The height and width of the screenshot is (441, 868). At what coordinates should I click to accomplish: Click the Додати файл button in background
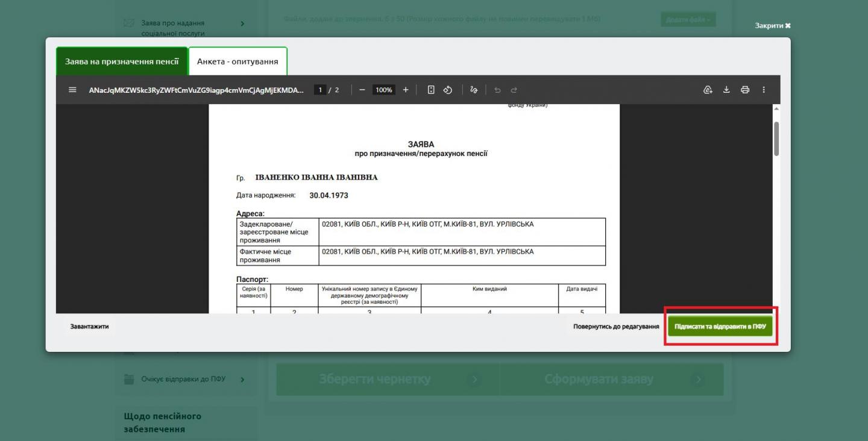pyautogui.click(x=688, y=19)
